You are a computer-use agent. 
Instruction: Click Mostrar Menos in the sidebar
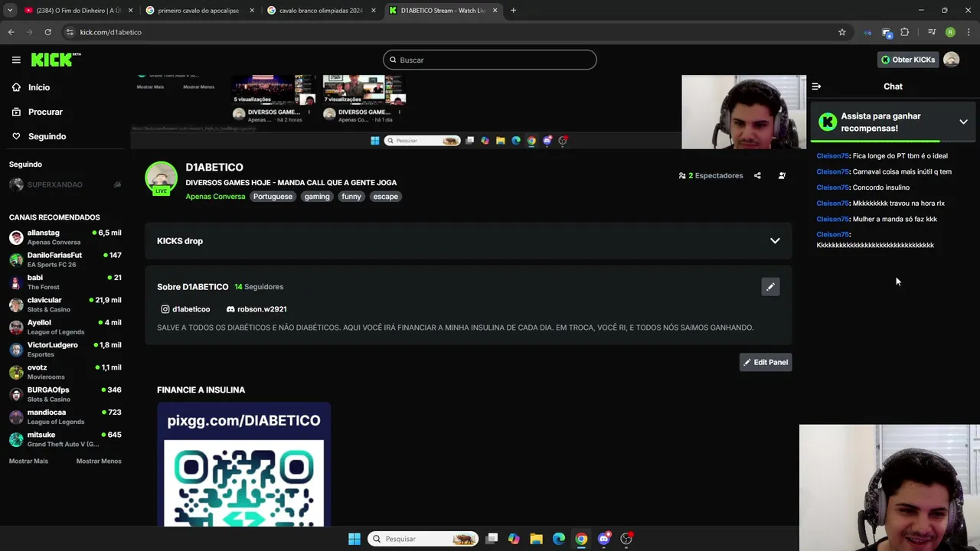pos(99,461)
